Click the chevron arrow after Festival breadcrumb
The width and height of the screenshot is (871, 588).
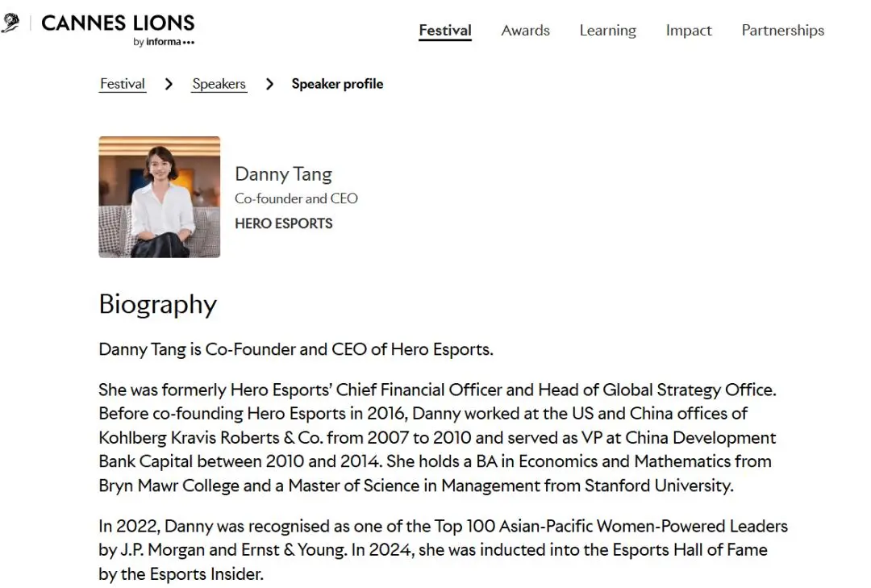tap(169, 84)
